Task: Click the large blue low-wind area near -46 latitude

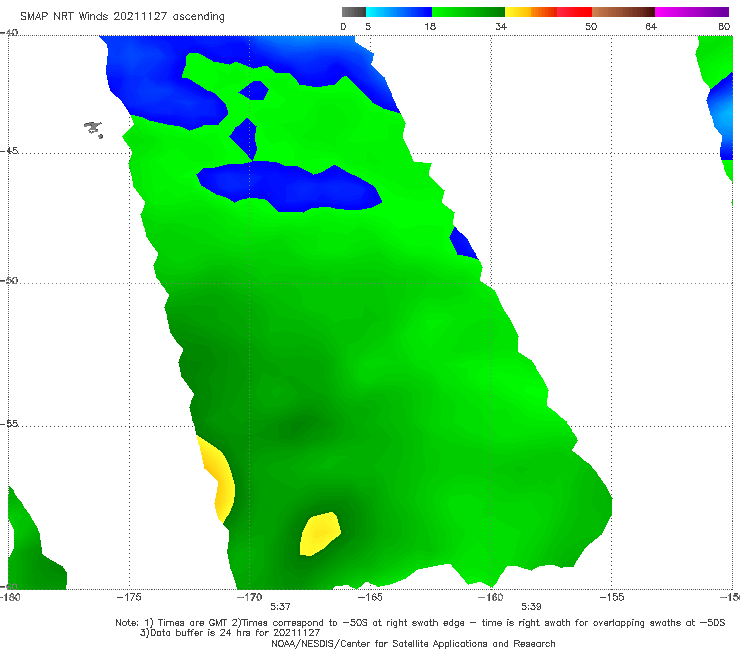Action: pyautogui.click(x=289, y=186)
